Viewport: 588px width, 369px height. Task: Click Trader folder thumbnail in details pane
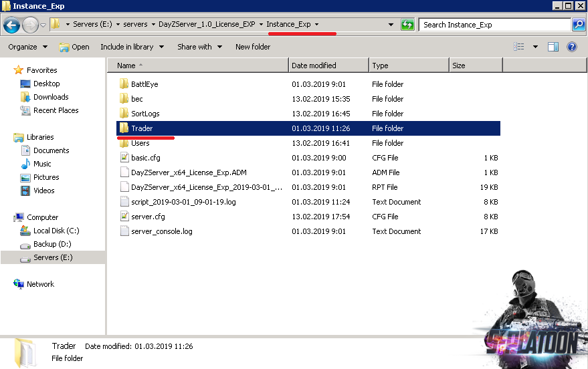pos(26,352)
